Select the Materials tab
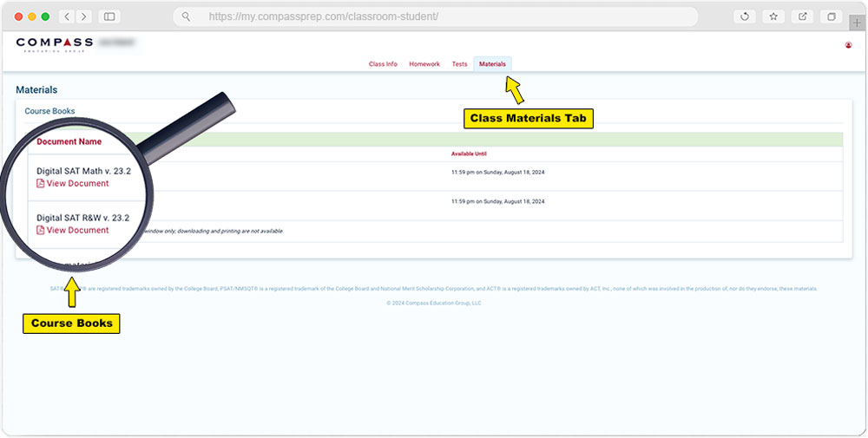 click(492, 64)
